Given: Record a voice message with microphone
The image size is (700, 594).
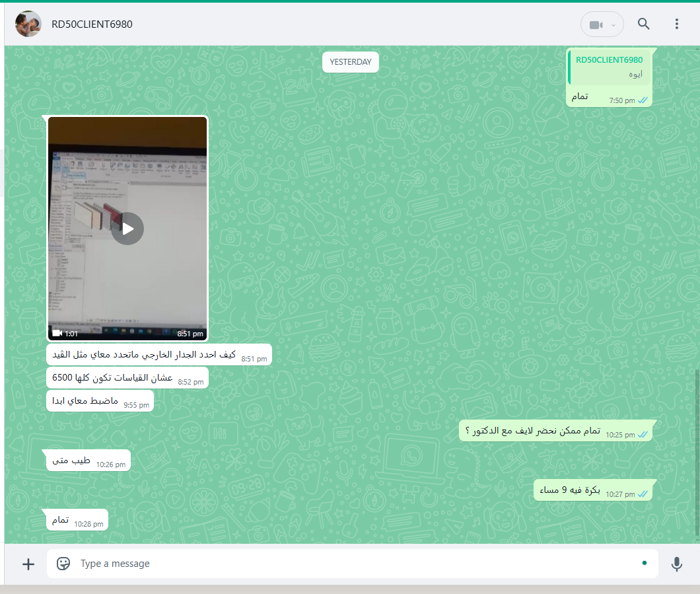Looking at the screenshot, I should pos(677,564).
